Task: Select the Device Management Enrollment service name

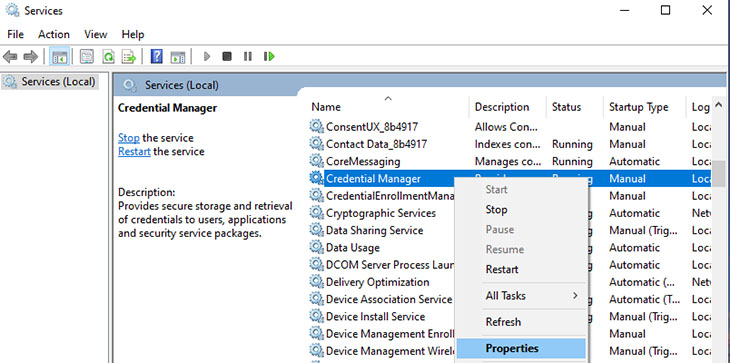Action: coord(390,334)
